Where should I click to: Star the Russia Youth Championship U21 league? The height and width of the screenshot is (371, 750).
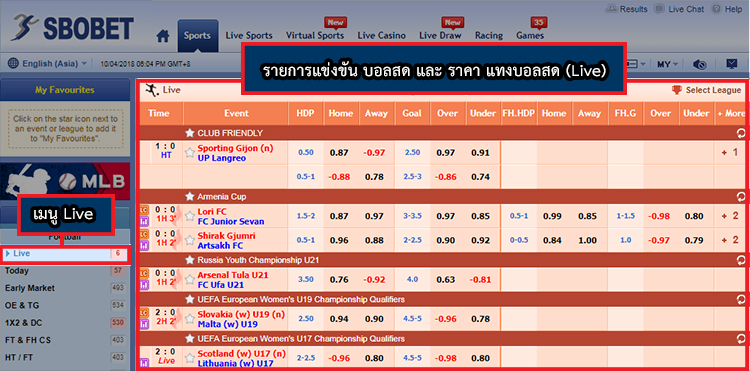(190, 260)
